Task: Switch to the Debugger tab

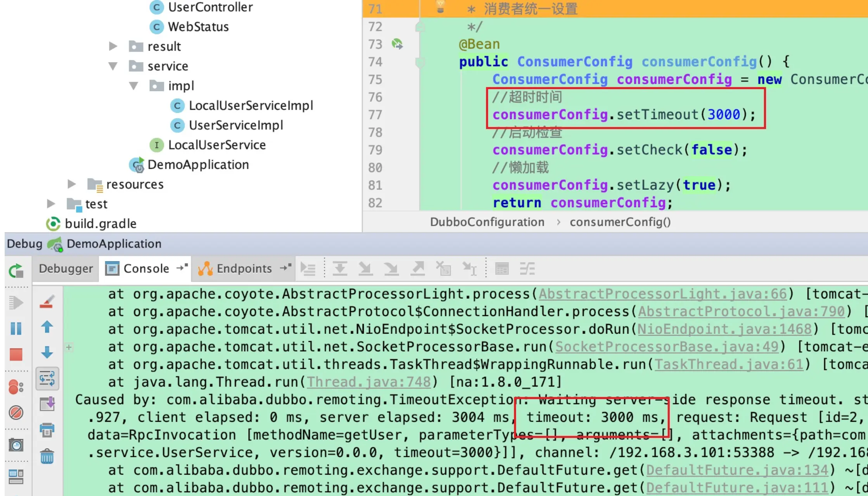Action: click(x=66, y=269)
